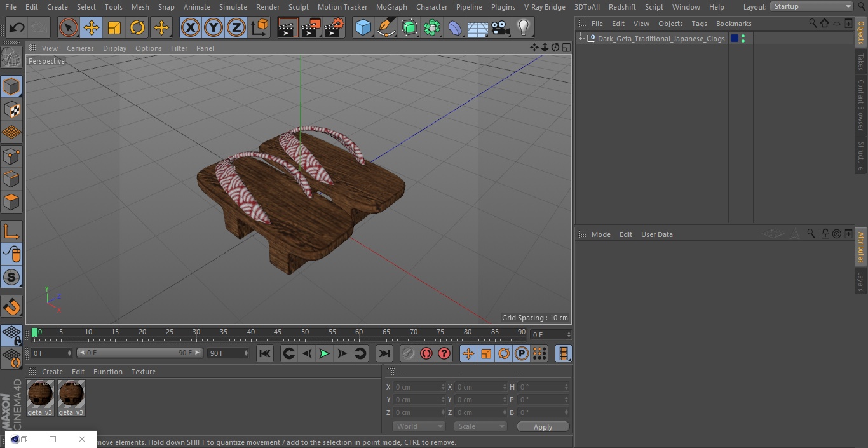
Task: Switch to Model mode in left toolbar
Action: [x=11, y=86]
